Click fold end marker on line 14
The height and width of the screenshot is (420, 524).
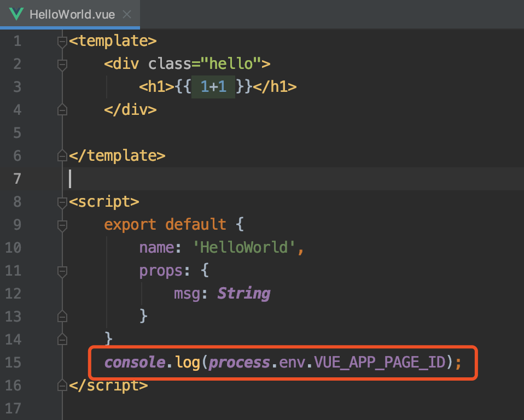(x=62, y=340)
